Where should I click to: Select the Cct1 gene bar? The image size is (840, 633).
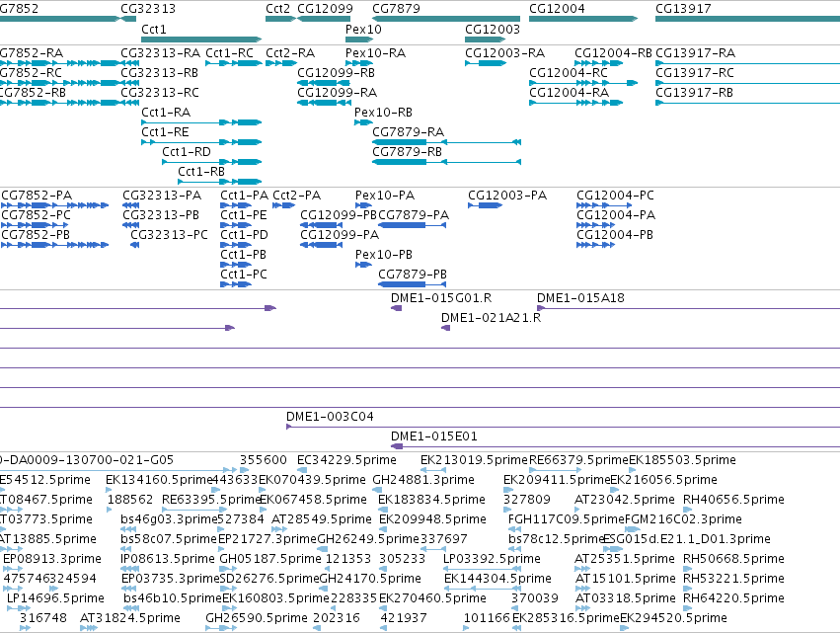tap(201, 40)
